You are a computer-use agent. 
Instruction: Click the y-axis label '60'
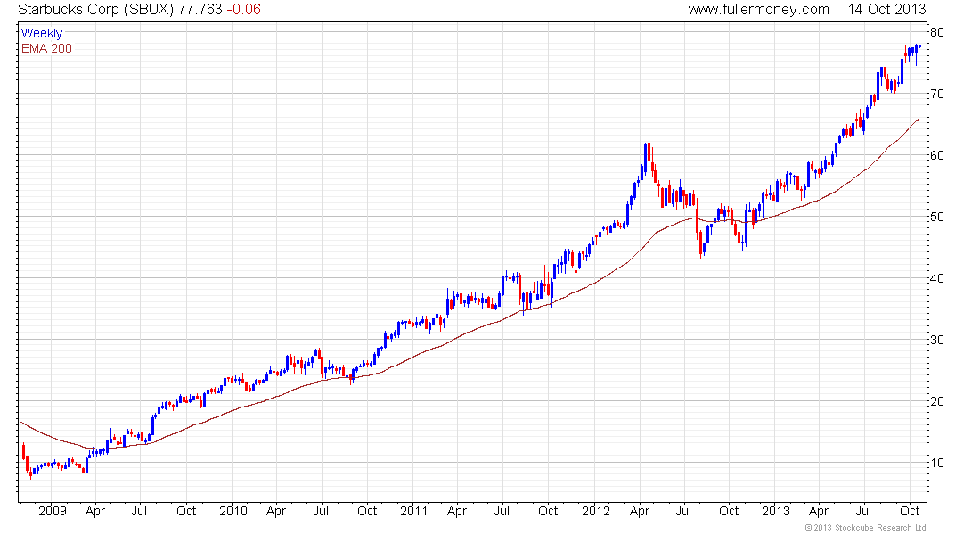[x=936, y=155]
